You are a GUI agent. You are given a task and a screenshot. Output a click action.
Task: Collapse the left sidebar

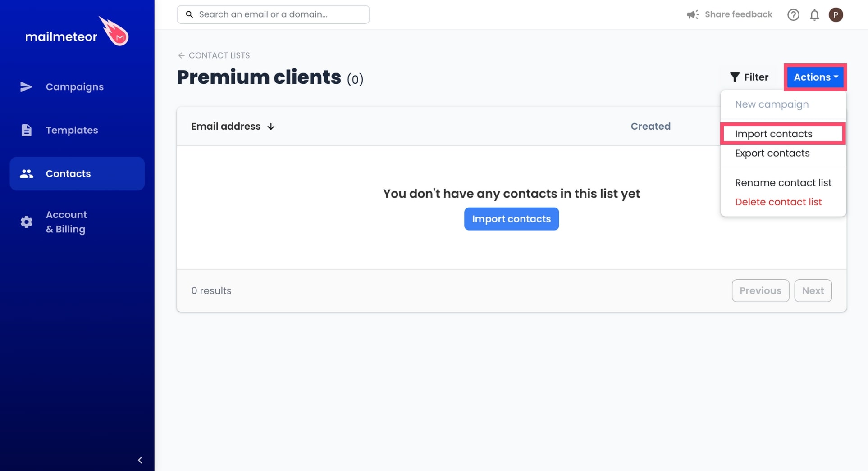point(140,460)
